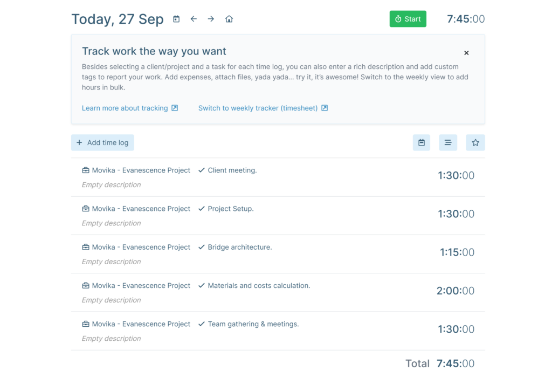The width and height of the screenshot is (552, 392).
Task: Select the list view icon
Action: pos(448,142)
